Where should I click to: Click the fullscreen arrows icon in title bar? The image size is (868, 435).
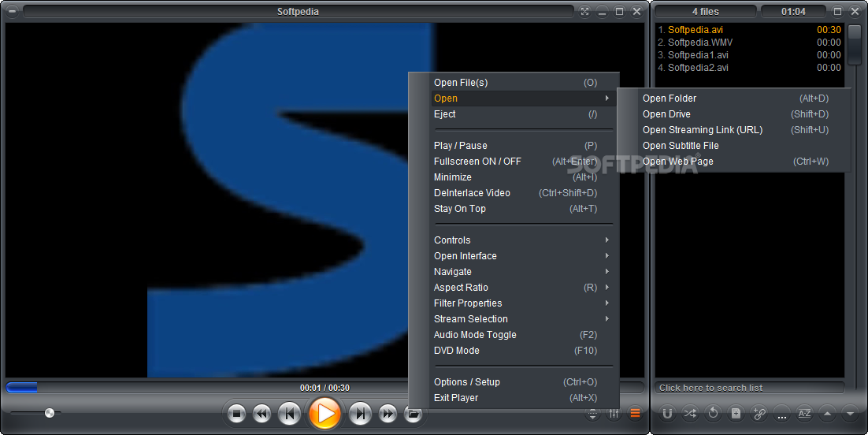(585, 11)
